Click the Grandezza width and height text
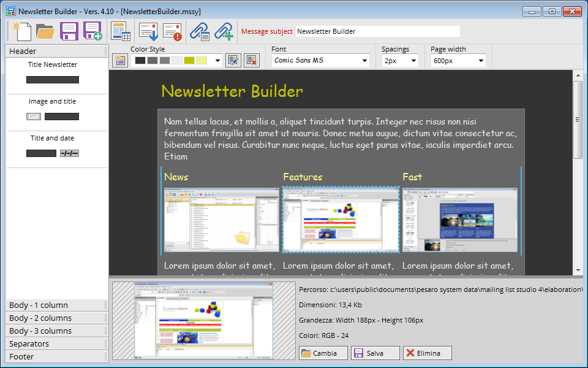588x368 pixels. point(361,320)
